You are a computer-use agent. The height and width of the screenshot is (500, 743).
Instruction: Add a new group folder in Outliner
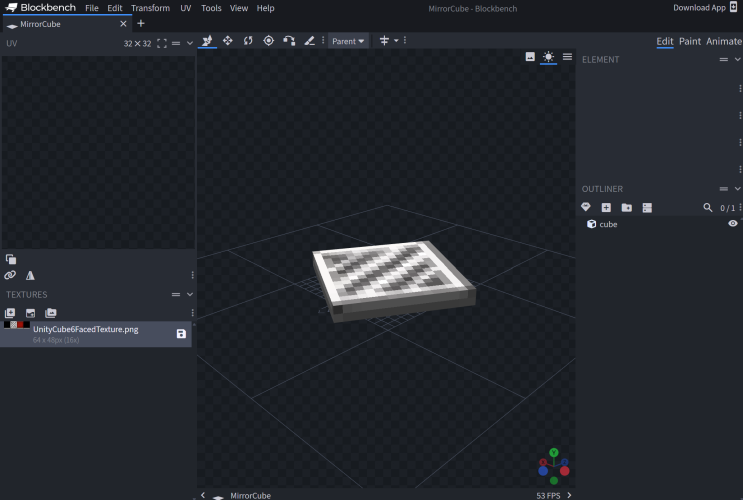[626, 208]
